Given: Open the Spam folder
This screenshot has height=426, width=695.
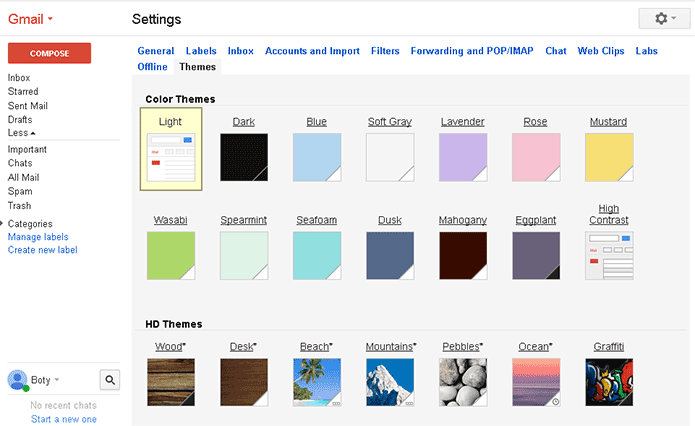Looking at the screenshot, I should (20, 192).
